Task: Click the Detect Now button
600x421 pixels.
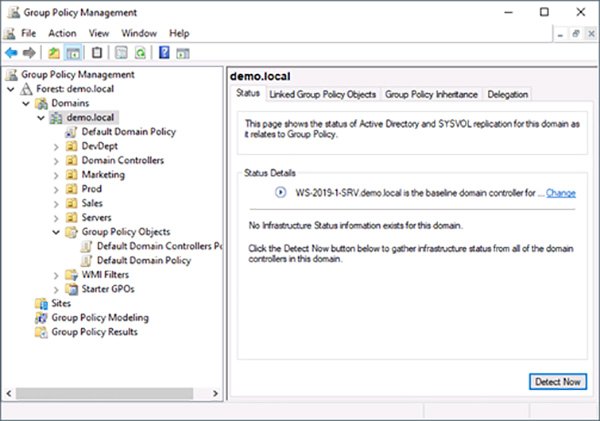Action: pyautogui.click(x=556, y=382)
